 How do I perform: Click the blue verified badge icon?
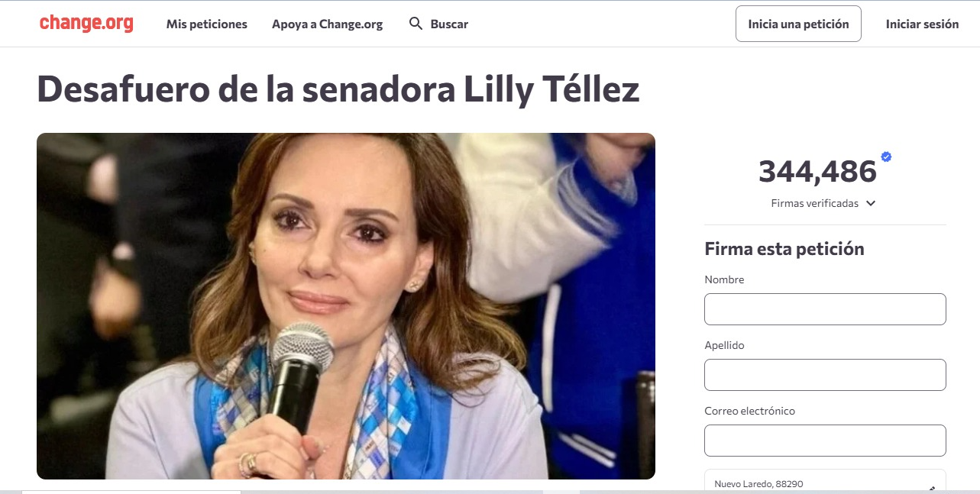pyautogui.click(x=886, y=157)
